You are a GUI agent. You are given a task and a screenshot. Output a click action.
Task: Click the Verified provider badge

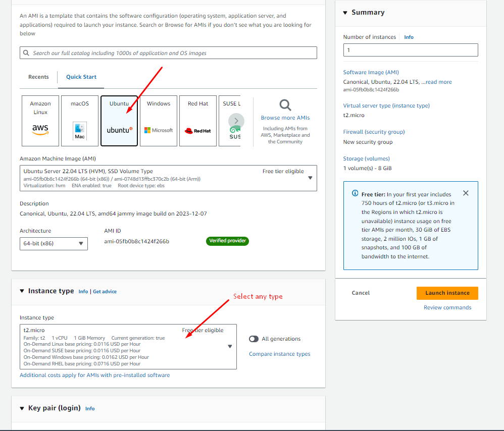pos(228,241)
